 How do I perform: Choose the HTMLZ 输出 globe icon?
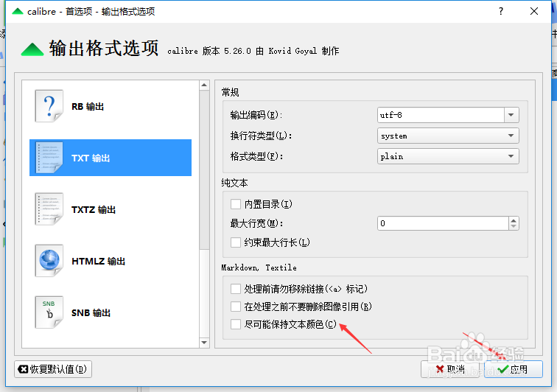pos(49,261)
